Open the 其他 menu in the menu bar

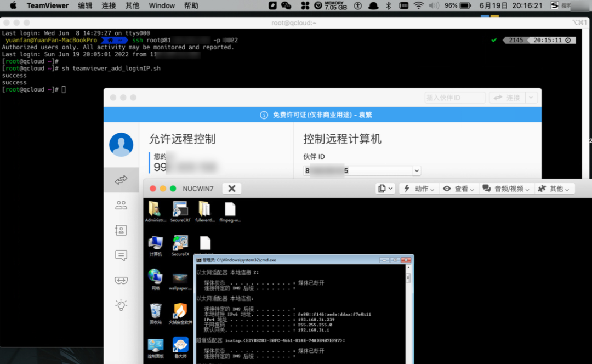click(x=132, y=5)
